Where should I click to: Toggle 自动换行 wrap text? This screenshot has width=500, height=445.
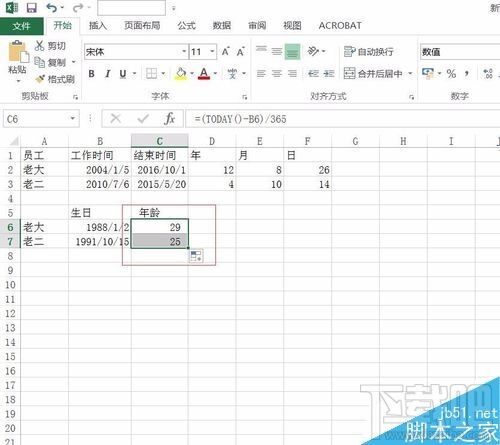click(x=368, y=52)
